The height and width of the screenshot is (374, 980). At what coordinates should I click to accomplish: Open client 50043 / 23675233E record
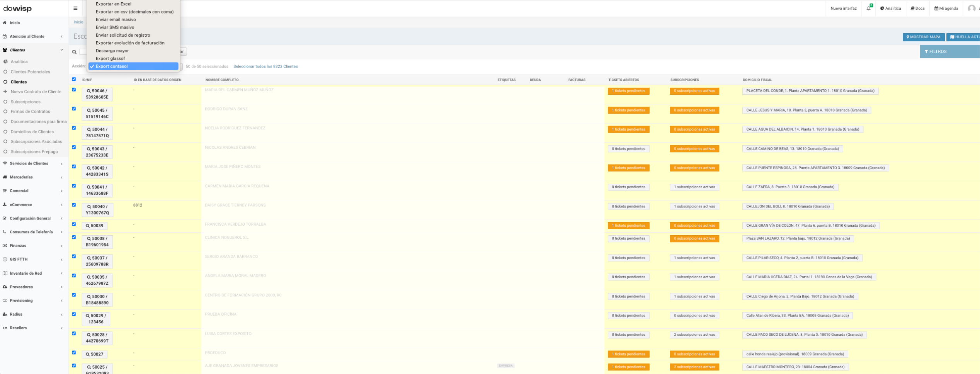click(97, 152)
